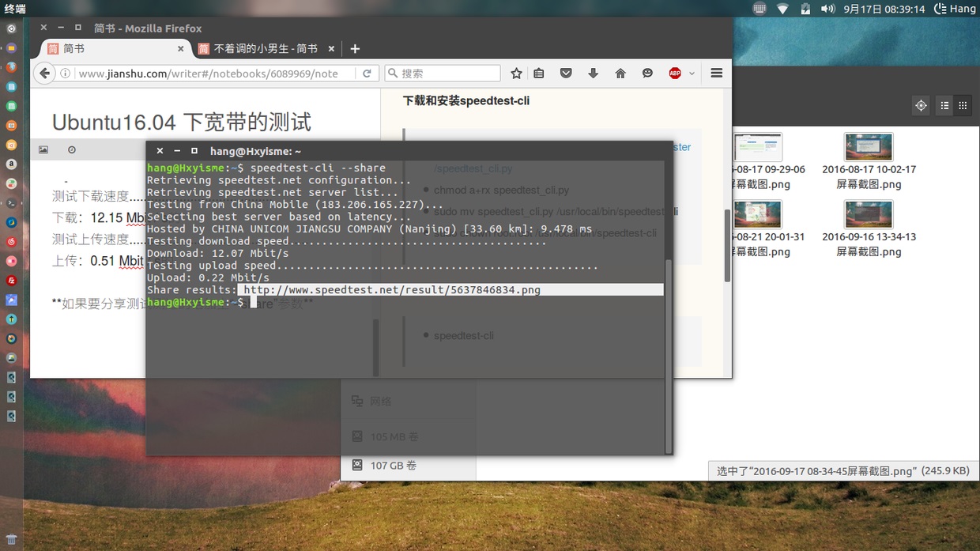
Task: Open the battery indicator menu
Action: point(805,9)
